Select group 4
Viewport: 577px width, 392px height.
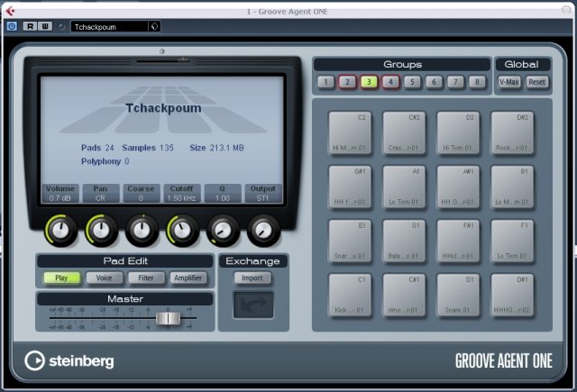pos(390,82)
